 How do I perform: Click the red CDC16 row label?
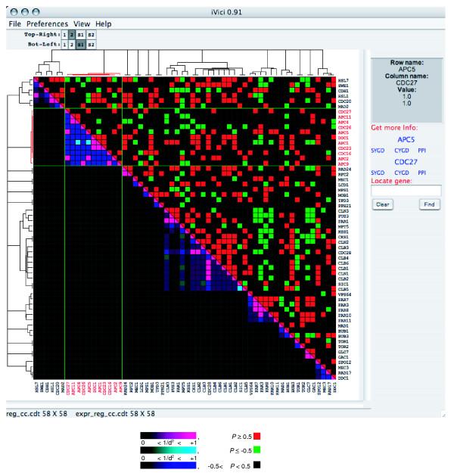pyautogui.click(x=344, y=154)
